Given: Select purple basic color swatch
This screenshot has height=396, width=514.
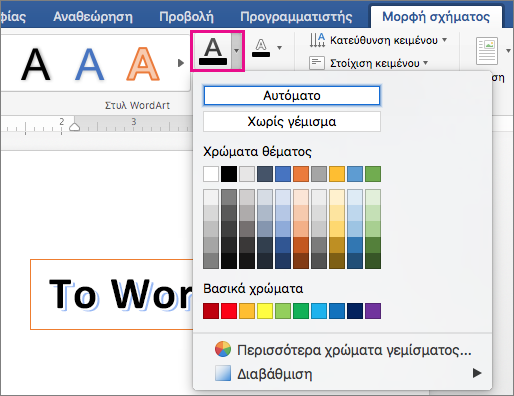Looking at the screenshot, I should coord(373,311).
